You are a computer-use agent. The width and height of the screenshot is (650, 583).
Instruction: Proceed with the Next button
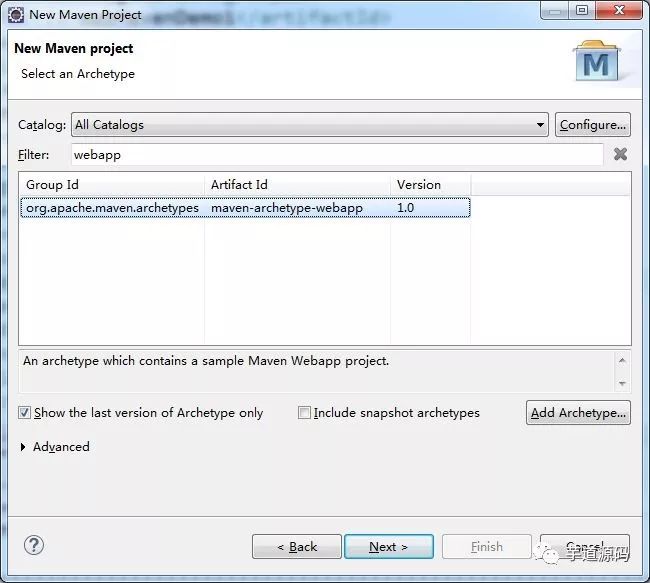(389, 547)
